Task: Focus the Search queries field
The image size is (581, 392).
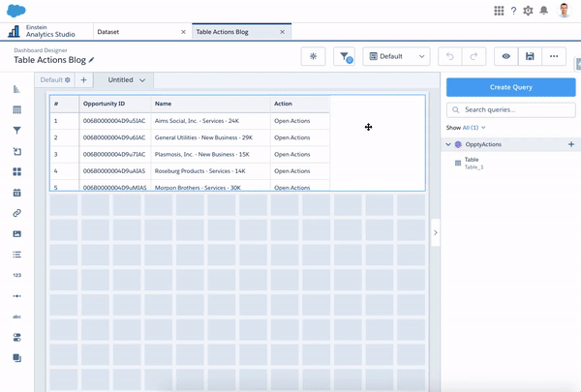Action: [x=510, y=110]
